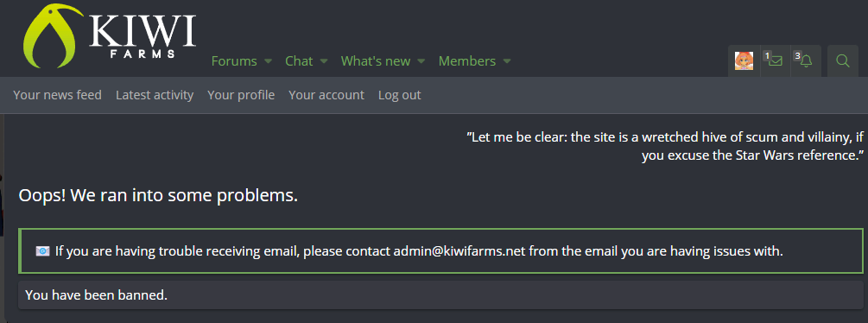Expand the What's new dropdown arrow
The height and width of the screenshot is (323, 868).
[421, 61]
